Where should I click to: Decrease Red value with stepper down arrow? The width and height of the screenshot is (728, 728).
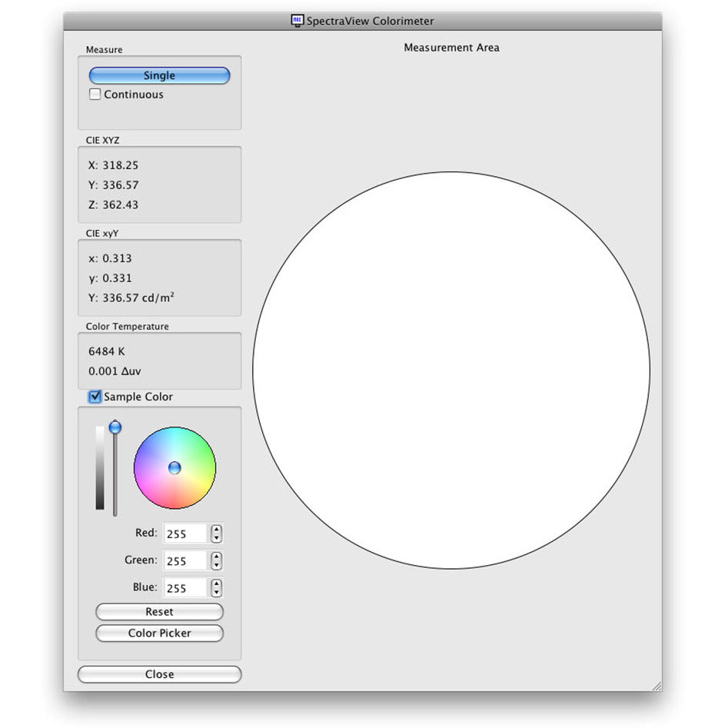pos(217,538)
